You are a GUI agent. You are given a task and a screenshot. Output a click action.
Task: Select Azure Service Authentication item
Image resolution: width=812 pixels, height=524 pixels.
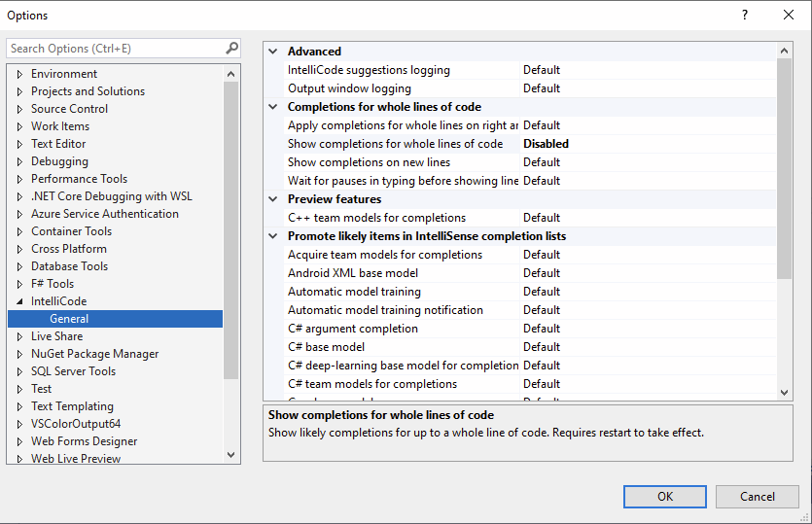(x=105, y=214)
